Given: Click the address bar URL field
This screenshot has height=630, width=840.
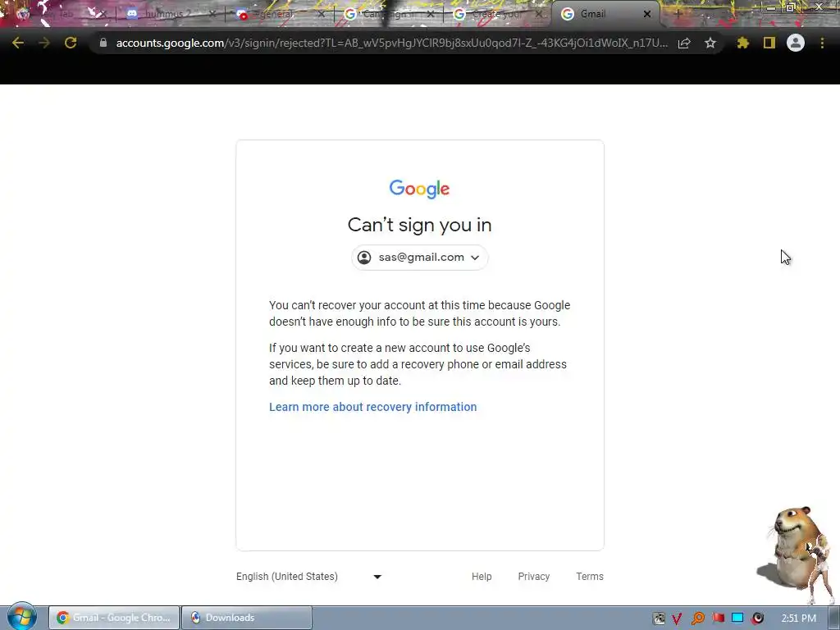Looking at the screenshot, I should pyautogui.click(x=391, y=43).
